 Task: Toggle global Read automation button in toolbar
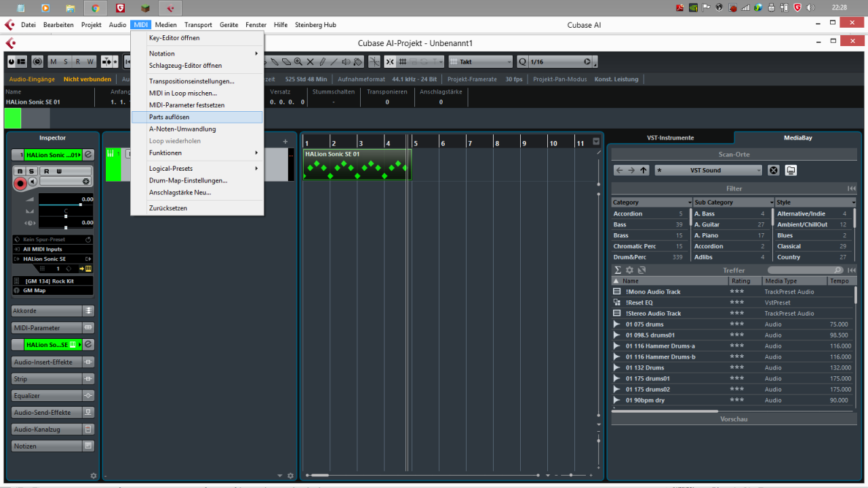(78, 62)
